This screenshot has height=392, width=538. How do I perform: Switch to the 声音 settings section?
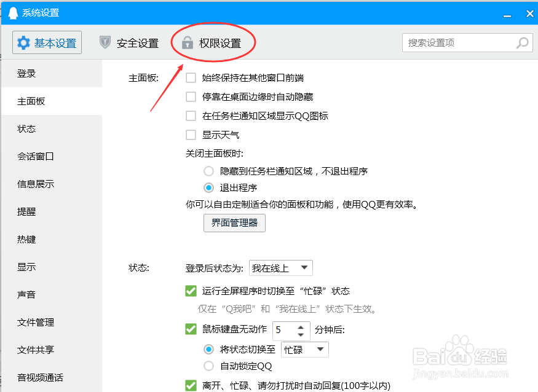pos(26,294)
